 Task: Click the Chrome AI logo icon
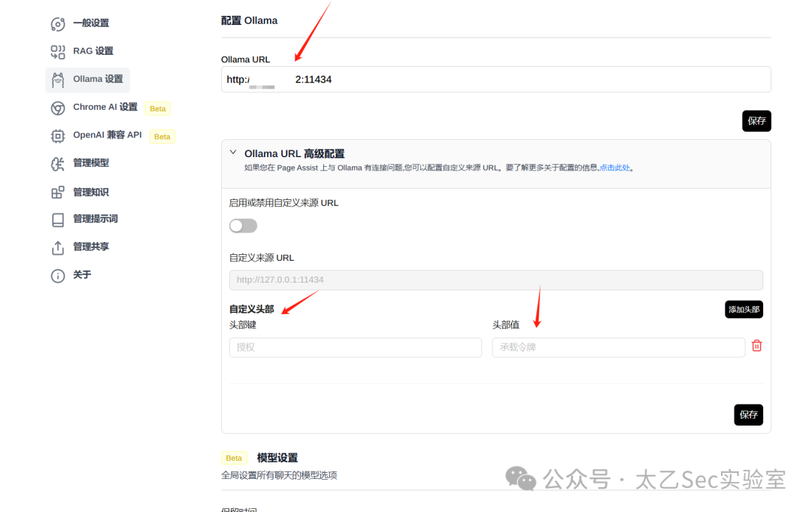[57, 108]
